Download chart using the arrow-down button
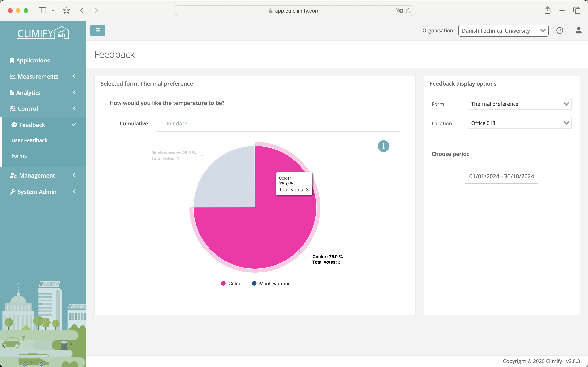 pyautogui.click(x=383, y=146)
